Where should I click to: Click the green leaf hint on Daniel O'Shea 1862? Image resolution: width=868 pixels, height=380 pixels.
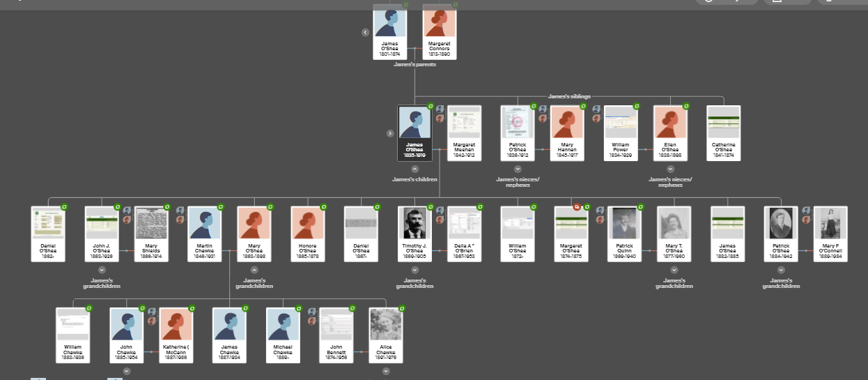click(x=64, y=207)
